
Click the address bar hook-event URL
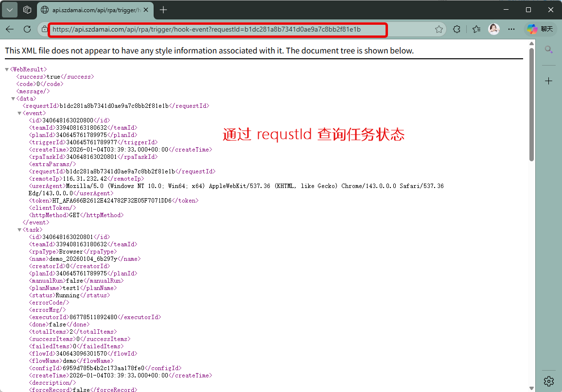tap(207, 29)
